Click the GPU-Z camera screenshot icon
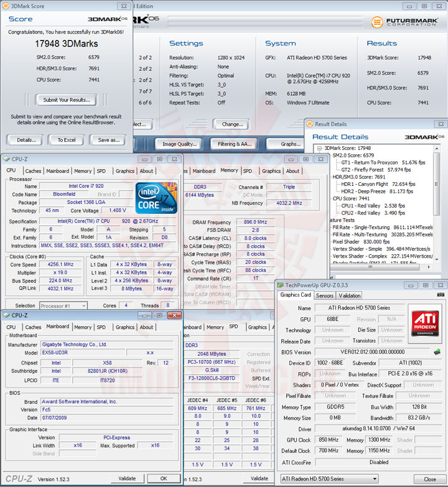This screenshot has height=487, width=448. [x=441, y=295]
